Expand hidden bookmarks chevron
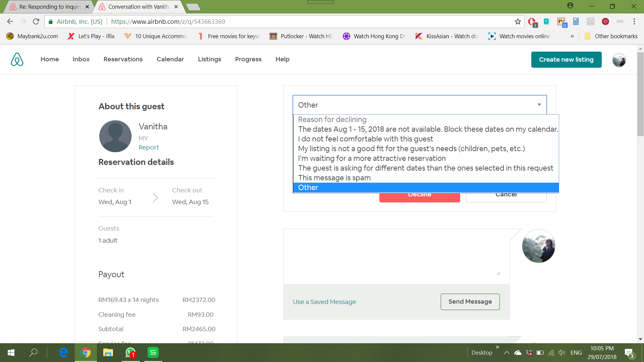 coord(572,36)
